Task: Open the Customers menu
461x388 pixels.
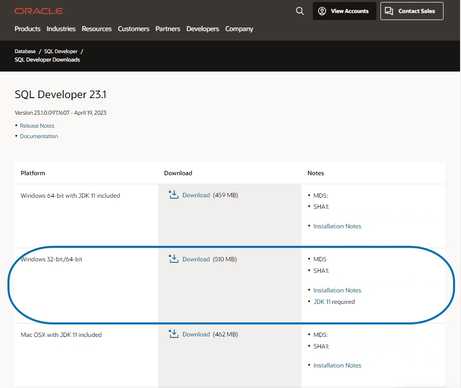Action: click(x=133, y=29)
